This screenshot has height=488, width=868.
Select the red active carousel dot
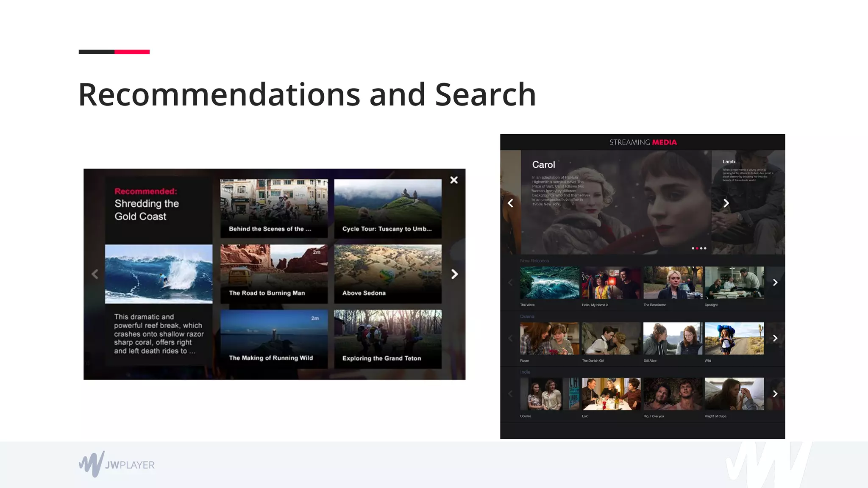pyautogui.click(x=697, y=248)
